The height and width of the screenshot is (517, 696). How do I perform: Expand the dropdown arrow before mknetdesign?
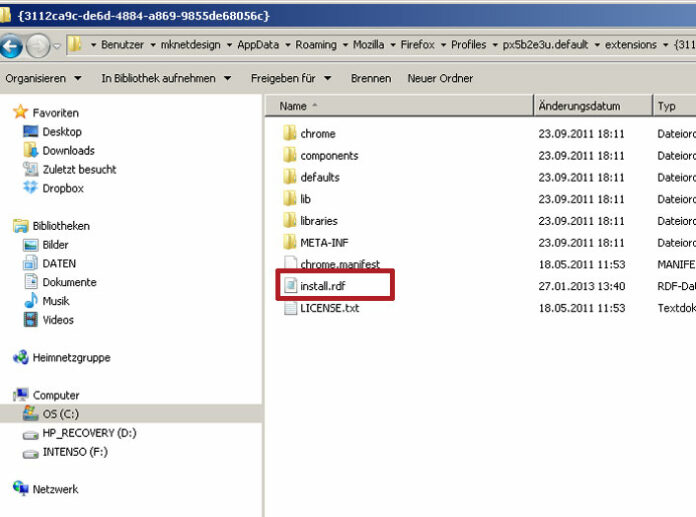153,45
